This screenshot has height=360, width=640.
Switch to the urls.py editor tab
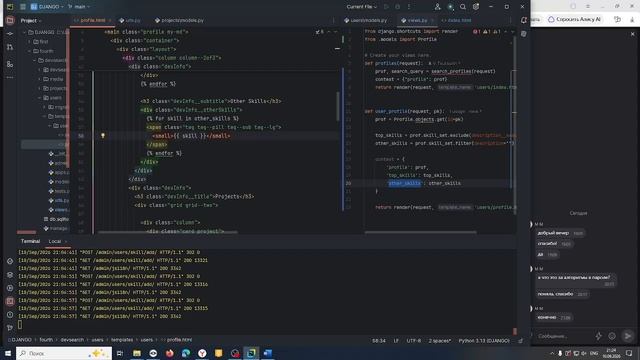[x=130, y=20]
